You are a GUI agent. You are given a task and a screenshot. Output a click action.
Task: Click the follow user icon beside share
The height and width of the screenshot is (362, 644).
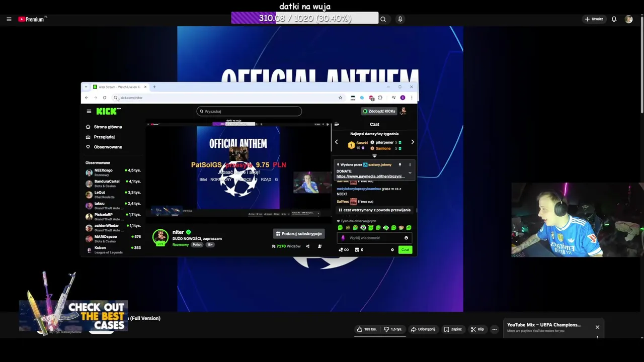(x=319, y=246)
